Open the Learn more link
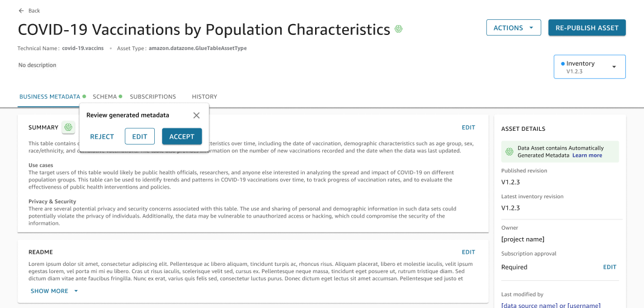This screenshot has width=644, height=308. [x=587, y=156]
